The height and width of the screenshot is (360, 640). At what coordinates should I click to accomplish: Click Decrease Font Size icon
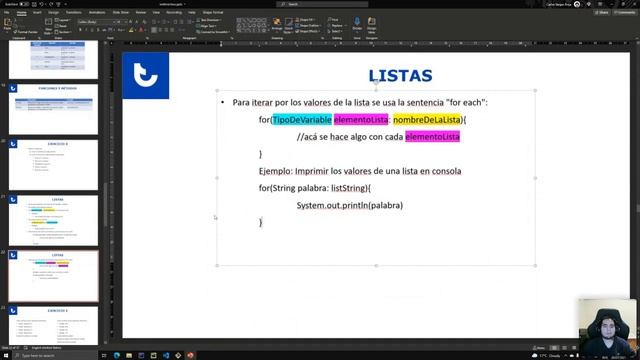click(x=136, y=22)
